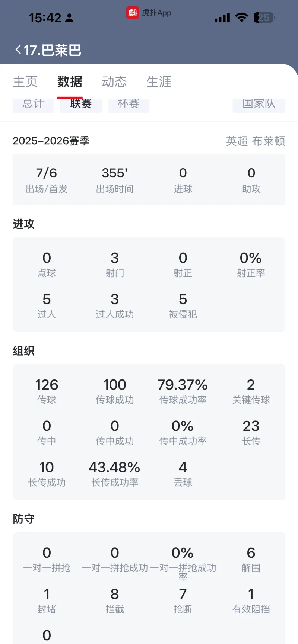
Task: Choose the 国家队 filter chip
Action: pos(259,105)
